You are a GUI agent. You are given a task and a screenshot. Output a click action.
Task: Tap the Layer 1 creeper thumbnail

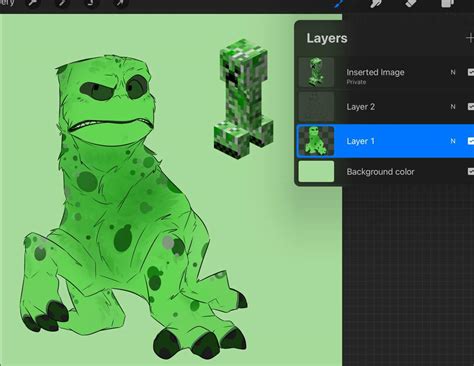click(x=316, y=141)
